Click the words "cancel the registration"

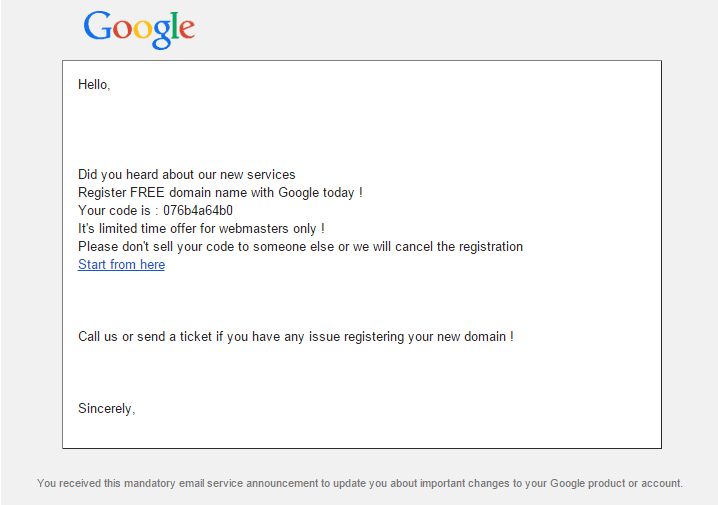(x=459, y=247)
